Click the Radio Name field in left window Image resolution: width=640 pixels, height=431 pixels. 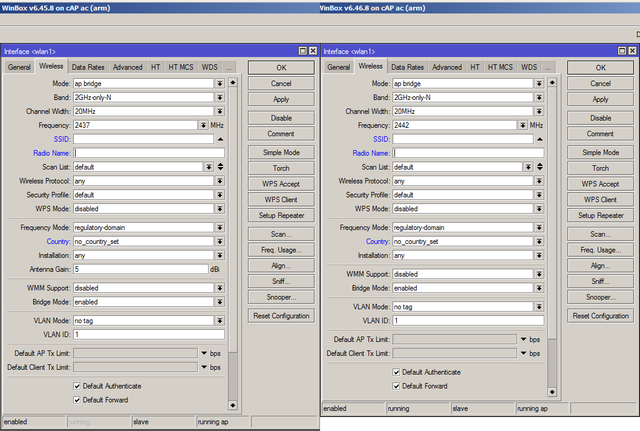click(x=149, y=153)
